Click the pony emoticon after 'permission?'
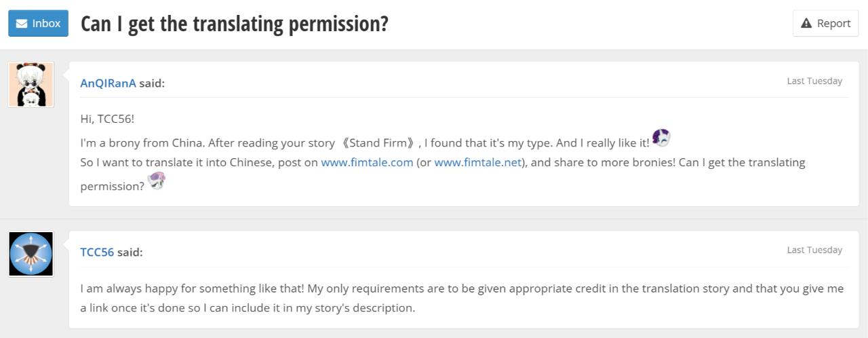This screenshot has height=338, width=868. [x=157, y=181]
